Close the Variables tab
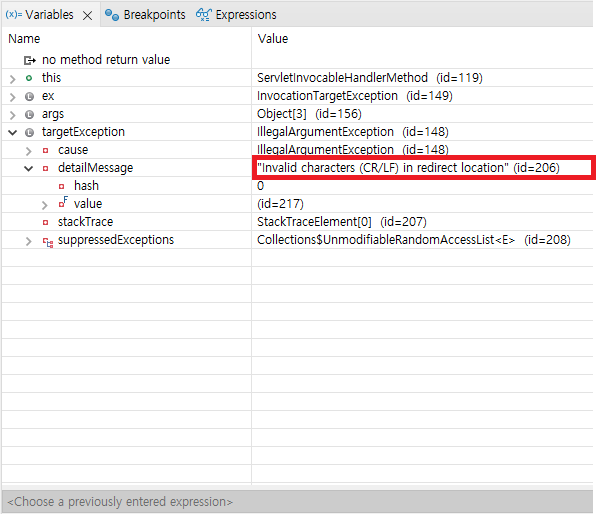Image resolution: width=603 pixels, height=514 pixels. pyautogui.click(x=87, y=15)
